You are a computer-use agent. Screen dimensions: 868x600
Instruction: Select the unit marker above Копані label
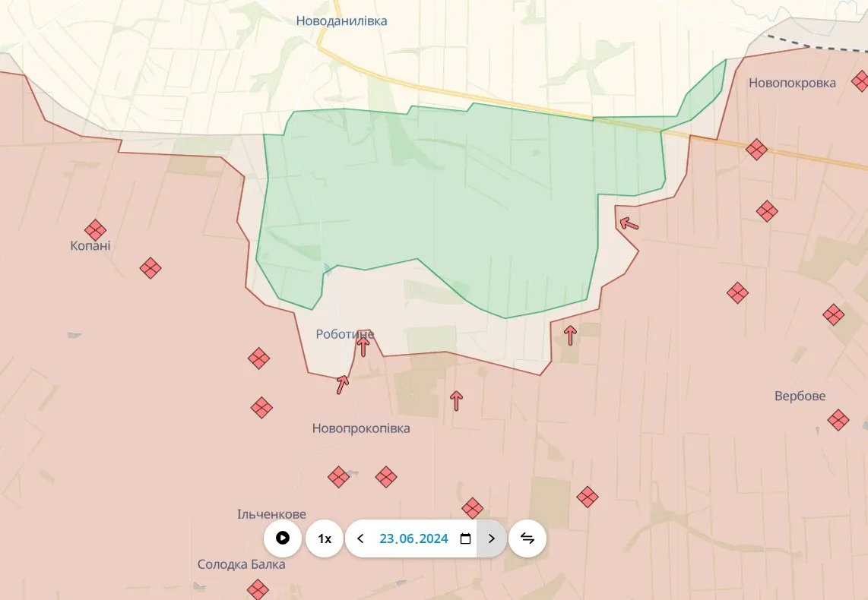tap(95, 229)
